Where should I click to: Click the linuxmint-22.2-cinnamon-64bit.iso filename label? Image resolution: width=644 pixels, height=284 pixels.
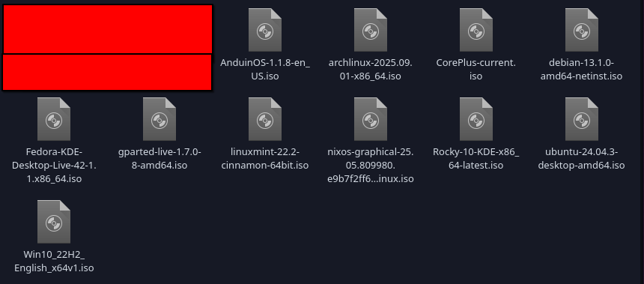[265, 159]
